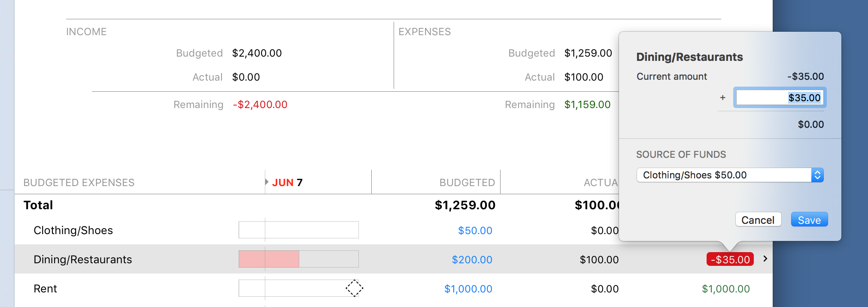Expand the JUN 7 date disclosure triangle
This screenshot has height=307, width=868.
point(267,182)
